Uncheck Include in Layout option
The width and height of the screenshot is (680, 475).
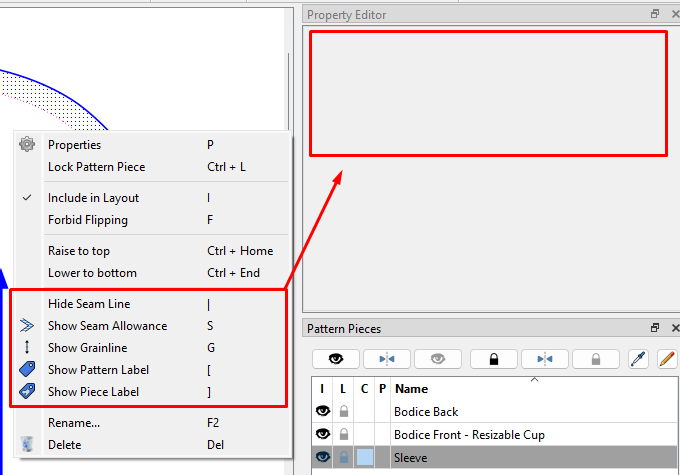[x=93, y=198]
